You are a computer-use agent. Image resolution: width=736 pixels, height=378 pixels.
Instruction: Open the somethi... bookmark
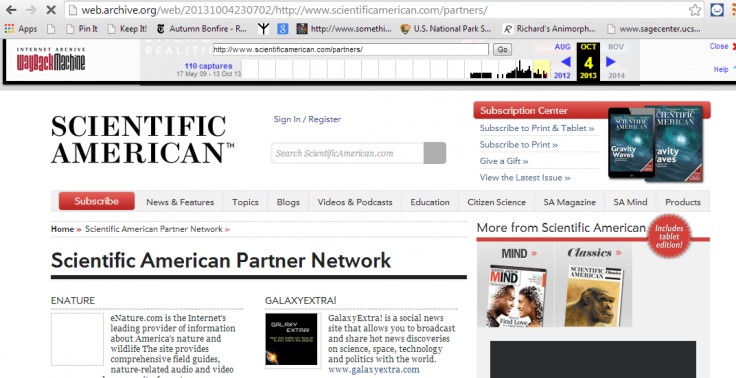click(x=344, y=29)
